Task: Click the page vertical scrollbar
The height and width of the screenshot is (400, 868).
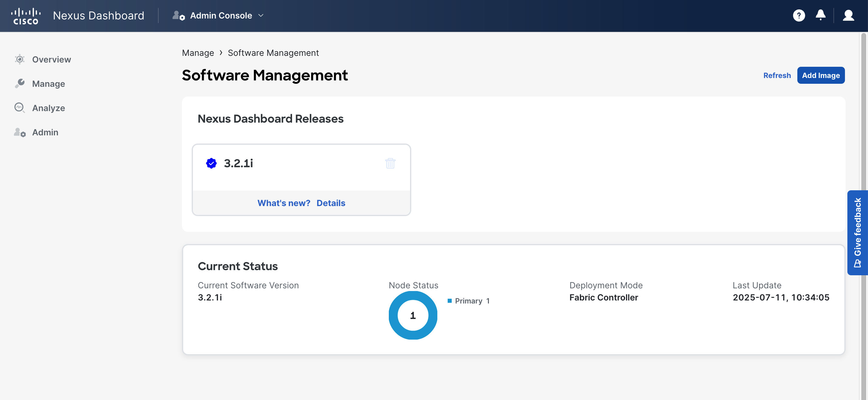Action: click(864, 216)
